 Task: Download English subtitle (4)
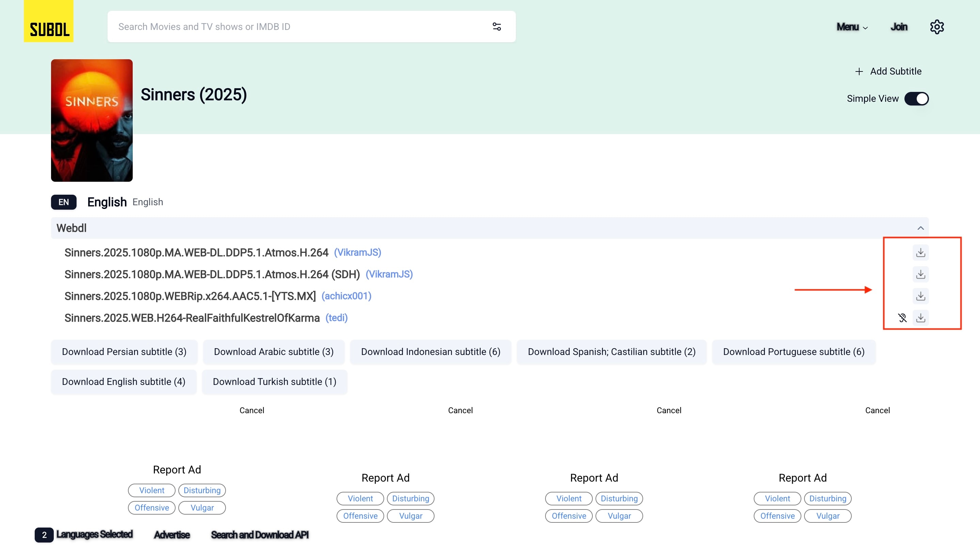pyautogui.click(x=124, y=382)
